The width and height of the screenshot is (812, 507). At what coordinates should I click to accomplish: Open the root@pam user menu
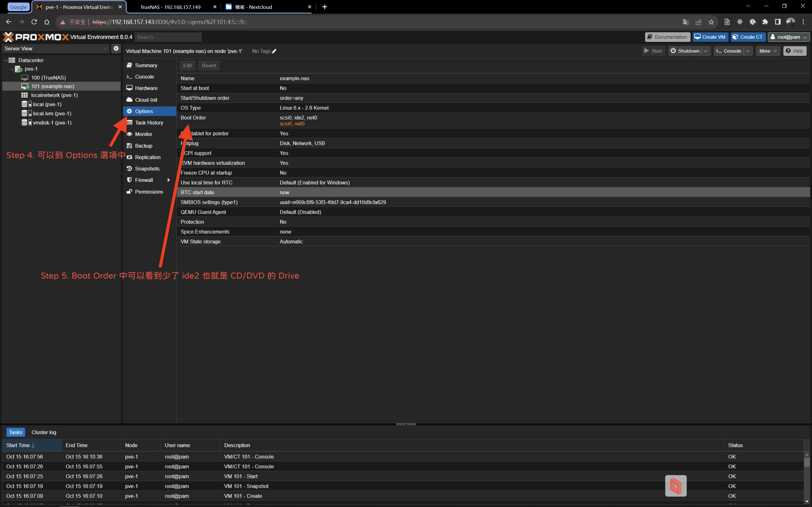(x=789, y=37)
